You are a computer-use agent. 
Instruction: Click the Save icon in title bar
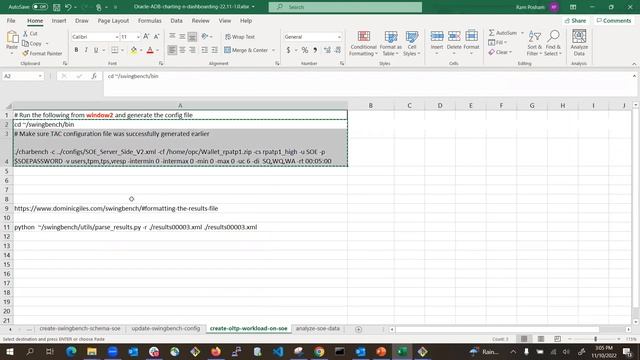pos(57,7)
